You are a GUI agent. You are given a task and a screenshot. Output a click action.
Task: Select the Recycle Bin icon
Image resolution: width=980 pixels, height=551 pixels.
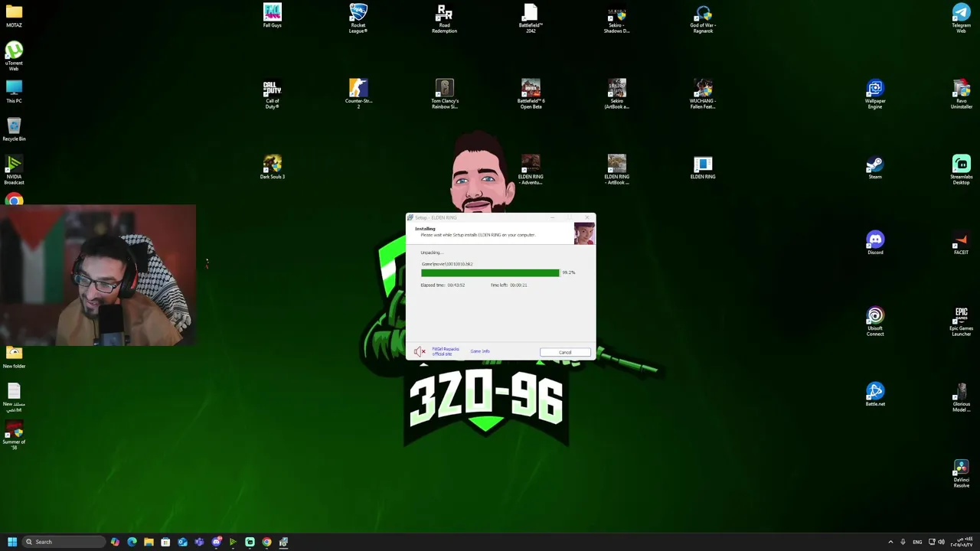tap(14, 129)
